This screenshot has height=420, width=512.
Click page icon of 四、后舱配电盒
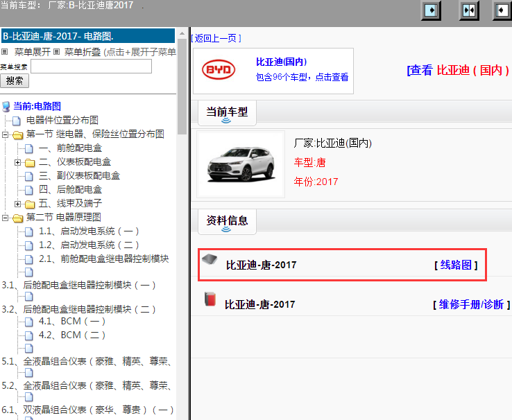pyautogui.click(x=29, y=190)
